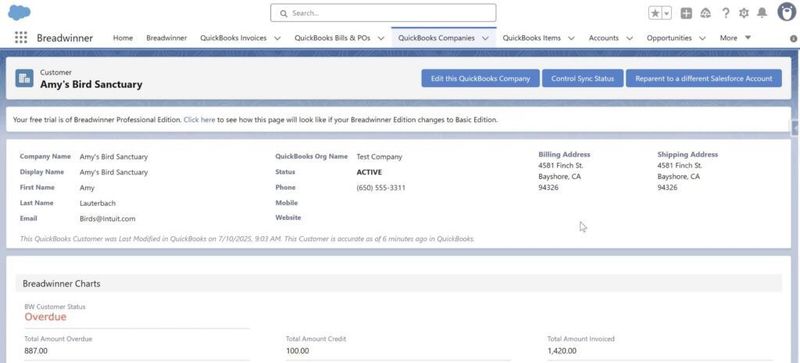
Task: Click the Test Company org name value
Action: coord(379,157)
